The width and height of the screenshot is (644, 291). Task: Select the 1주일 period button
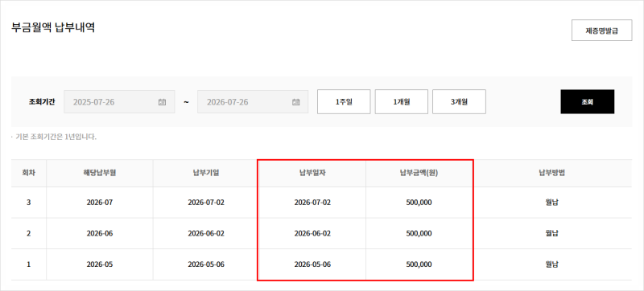[x=344, y=101]
